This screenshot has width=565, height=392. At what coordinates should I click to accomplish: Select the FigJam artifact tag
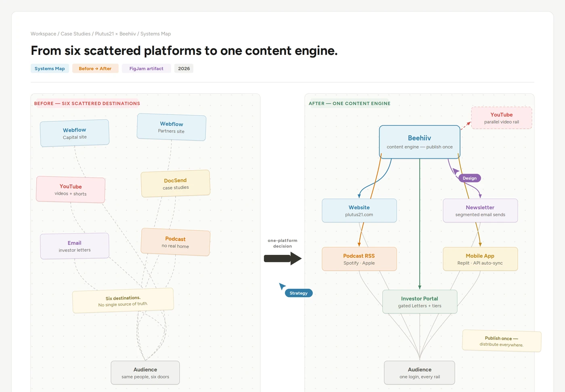click(146, 69)
